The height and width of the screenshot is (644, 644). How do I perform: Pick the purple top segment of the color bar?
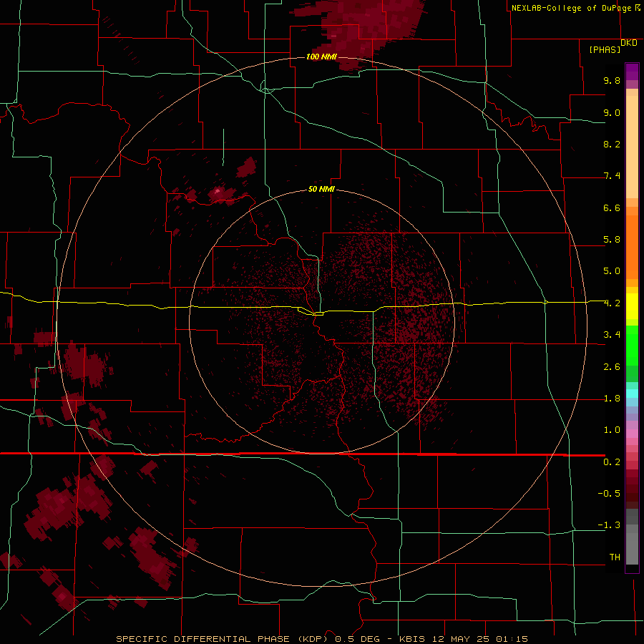click(632, 72)
